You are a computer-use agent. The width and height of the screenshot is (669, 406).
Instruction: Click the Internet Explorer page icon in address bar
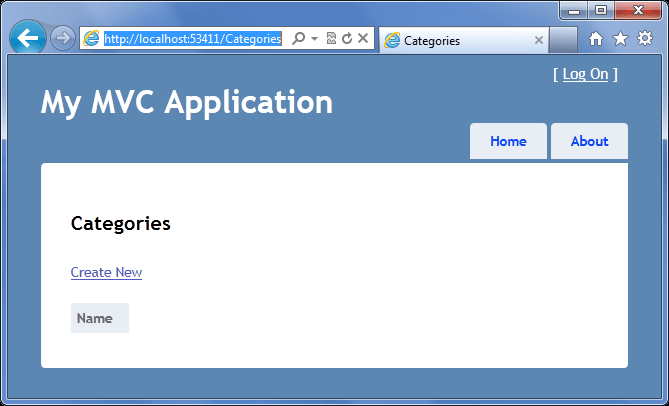[91, 38]
